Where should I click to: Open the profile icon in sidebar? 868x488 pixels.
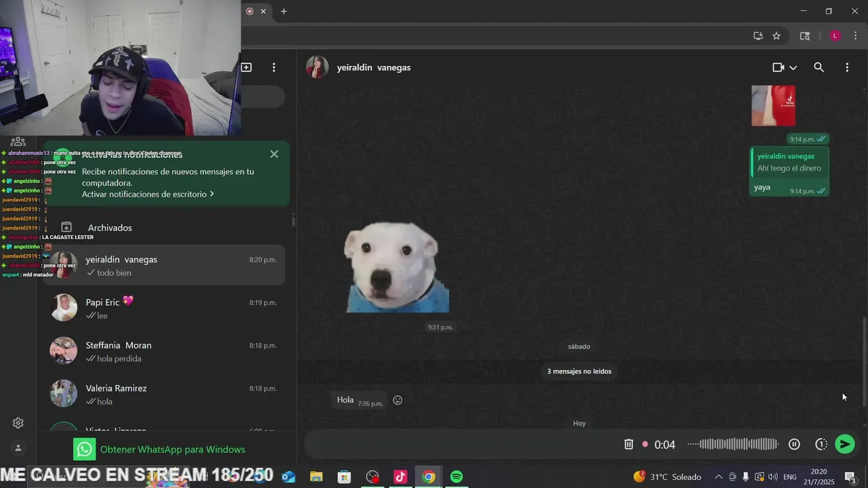pyautogui.click(x=18, y=448)
